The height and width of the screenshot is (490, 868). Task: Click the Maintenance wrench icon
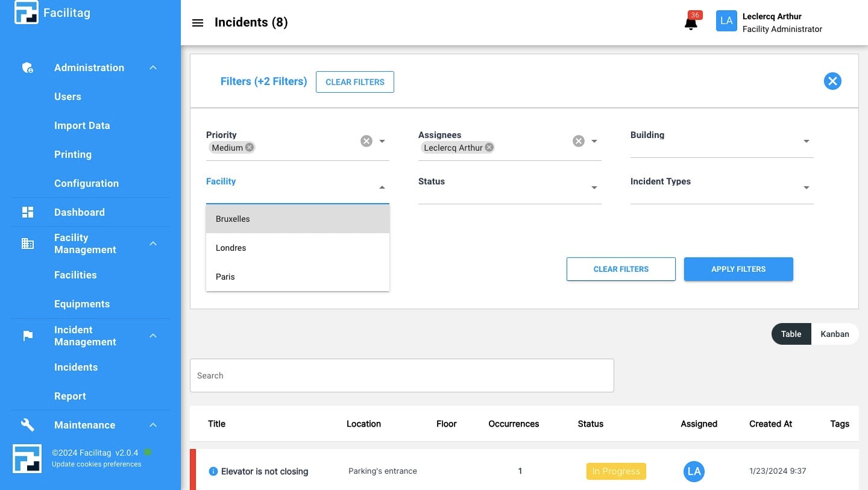27,425
